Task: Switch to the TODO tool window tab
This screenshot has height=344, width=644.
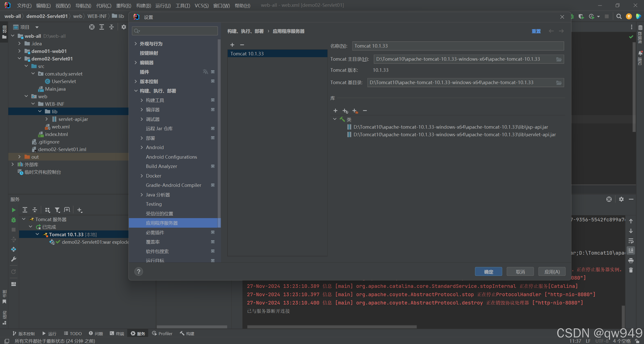Action: point(72,333)
